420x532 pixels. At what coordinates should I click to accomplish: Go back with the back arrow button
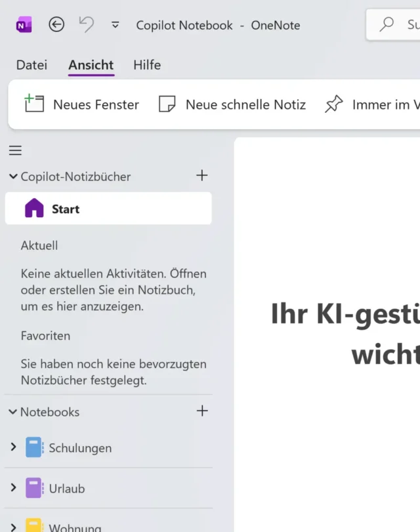[56, 25]
